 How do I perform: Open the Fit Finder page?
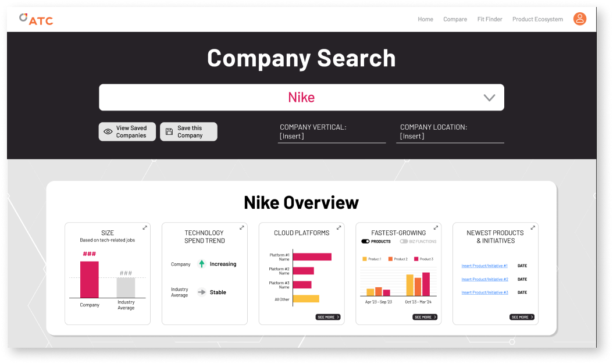click(x=490, y=19)
